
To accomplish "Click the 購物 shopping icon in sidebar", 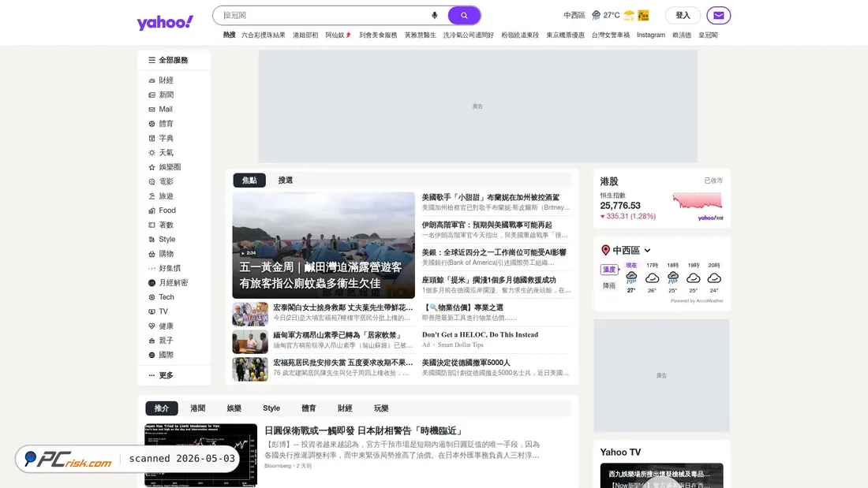I will pyautogui.click(x=152, y=254).
